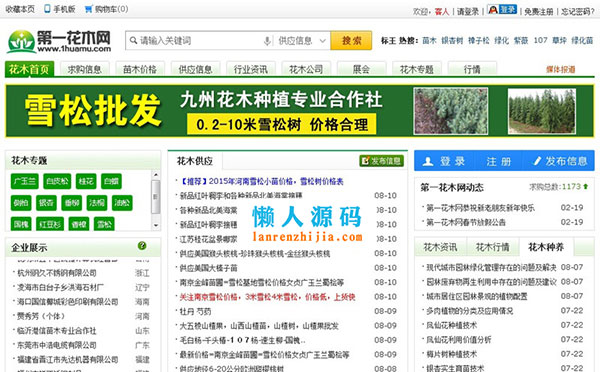The image size is (600, 372).
Task: Open the 城市居住区园林景观的植物配置 article
Action: pyautogui.click(x=477, y=296)
